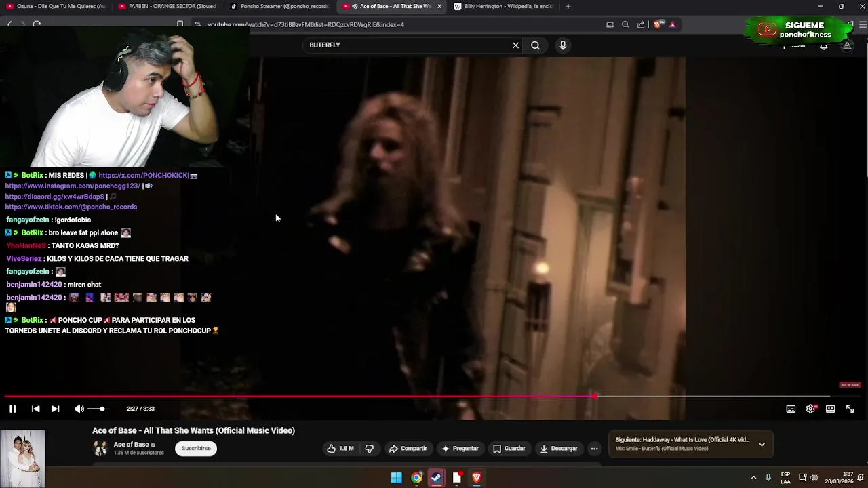Screen dimensions: 868x488
Task: Open the Compartir share option
Action: coord(408,448)
